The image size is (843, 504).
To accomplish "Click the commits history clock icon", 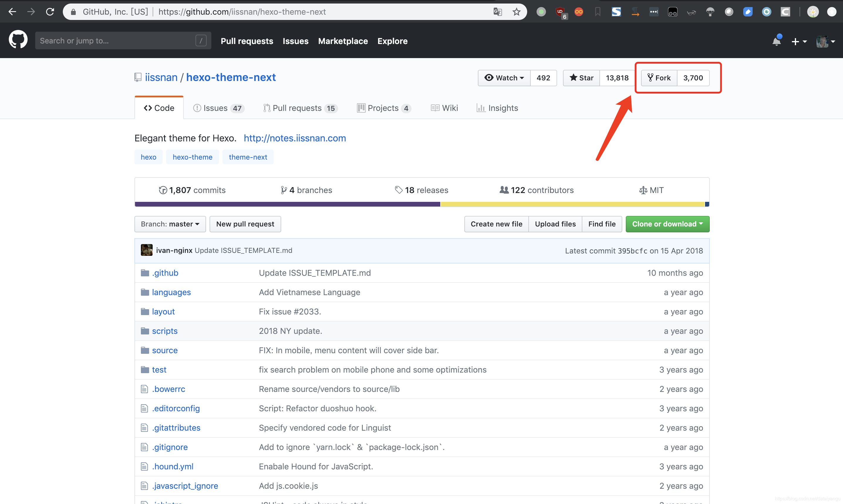I will (x=163, y=190).
